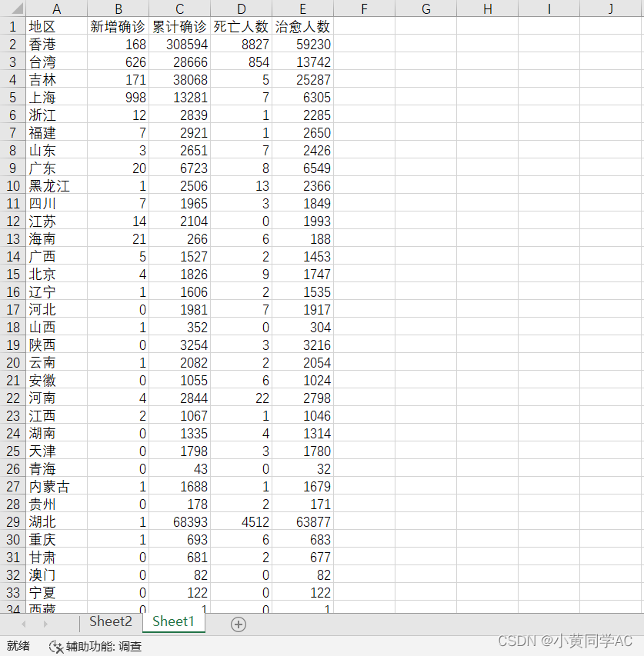Select the 青海 cell
The image size is (644, 656).
(56, 468)
